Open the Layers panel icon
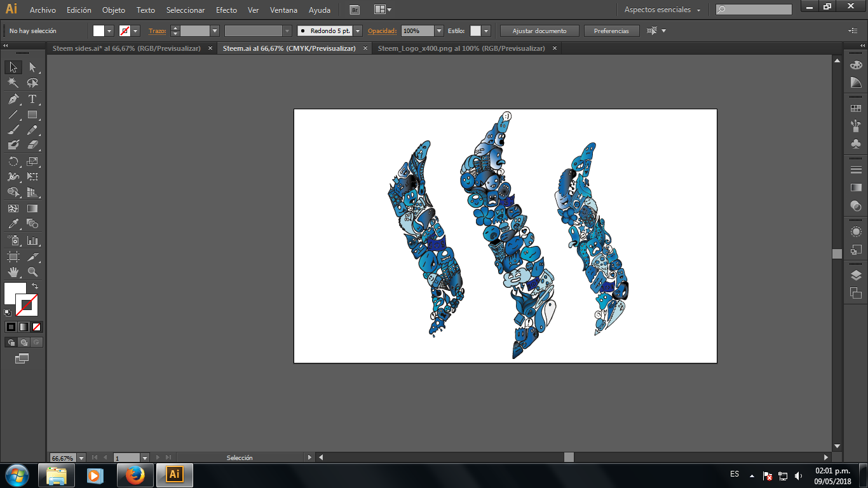This screenshot has width=868, height=488. pyautogui.click(x=856, y=275)
